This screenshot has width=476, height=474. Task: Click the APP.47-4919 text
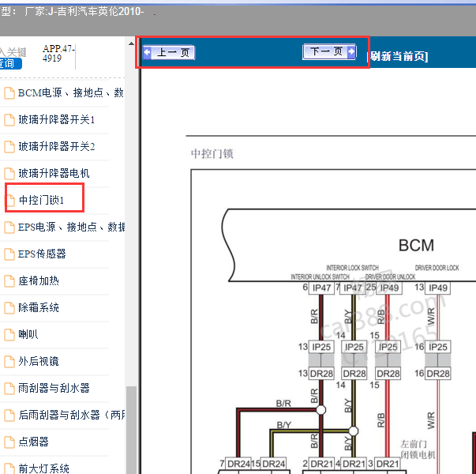(58, 53)
